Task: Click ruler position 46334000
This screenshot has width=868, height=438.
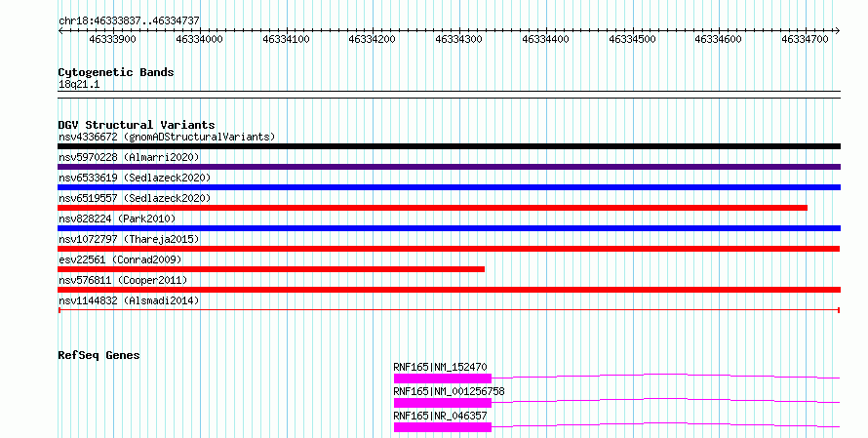Action: tap(199, 39)
